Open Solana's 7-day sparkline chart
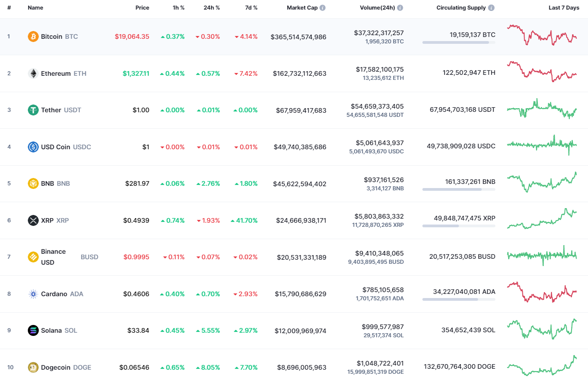The image size is (588, 382). (542, 329)
